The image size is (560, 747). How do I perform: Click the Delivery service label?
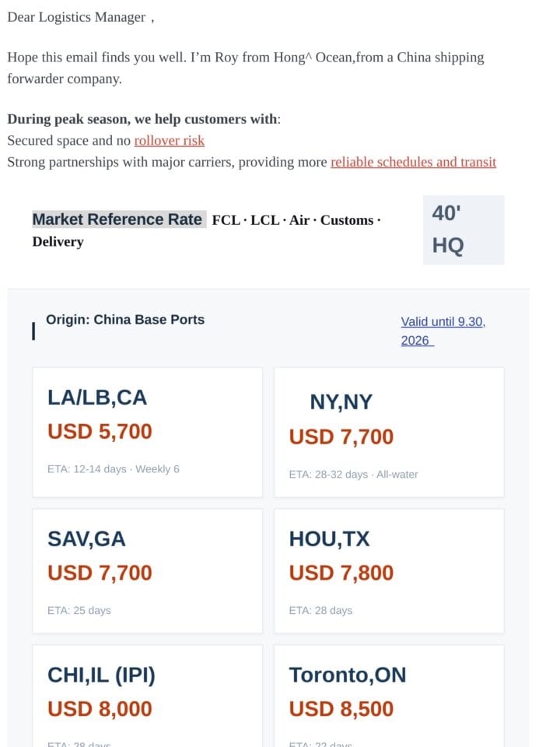58,241
